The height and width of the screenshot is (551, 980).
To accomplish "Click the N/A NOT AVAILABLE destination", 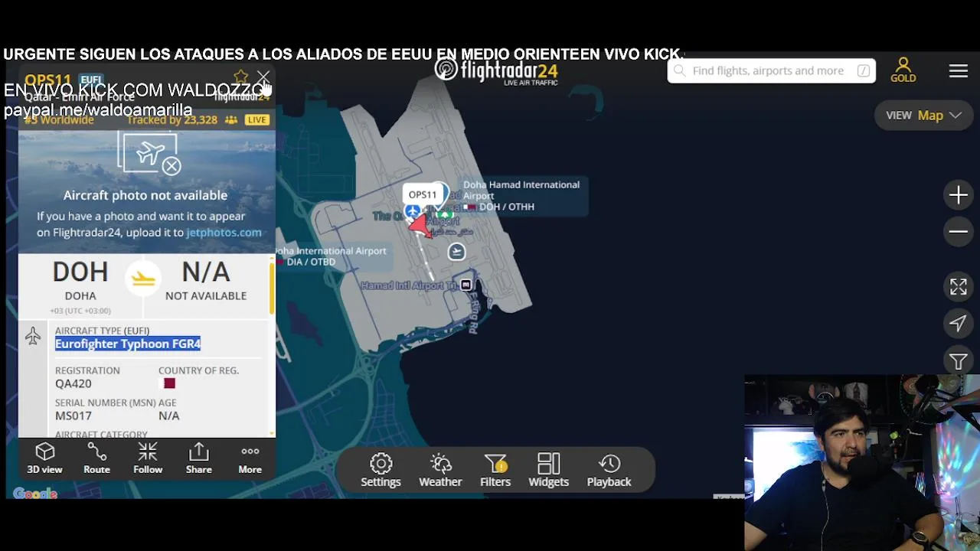I will tap(206, 281).
